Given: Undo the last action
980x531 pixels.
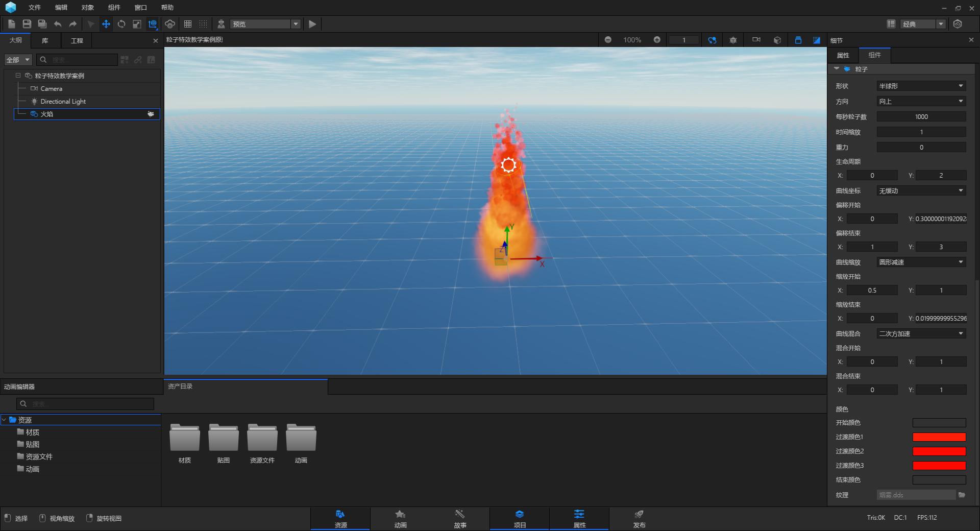Looking at the screenshot, I should (58, 24).
